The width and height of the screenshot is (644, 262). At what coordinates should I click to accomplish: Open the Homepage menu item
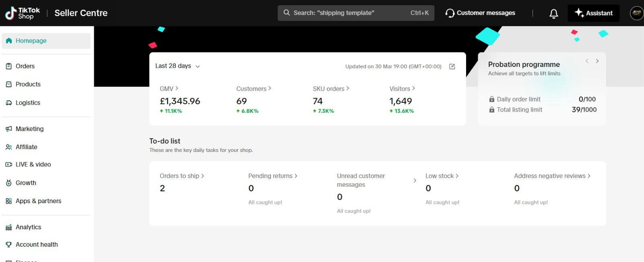click(46, 41)
